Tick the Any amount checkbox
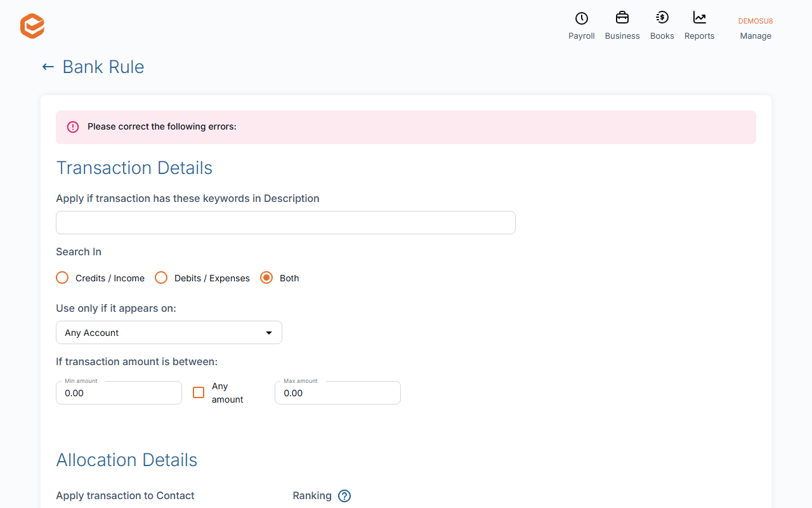 point(199,392)
